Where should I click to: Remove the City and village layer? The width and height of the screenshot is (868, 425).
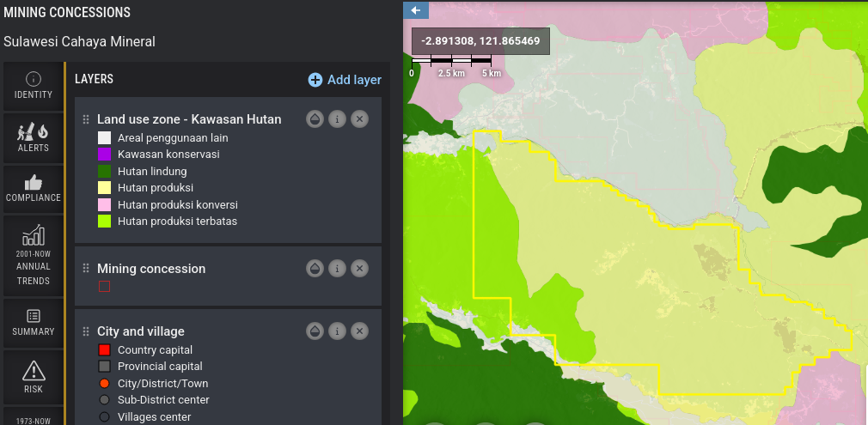click(359, 331)
